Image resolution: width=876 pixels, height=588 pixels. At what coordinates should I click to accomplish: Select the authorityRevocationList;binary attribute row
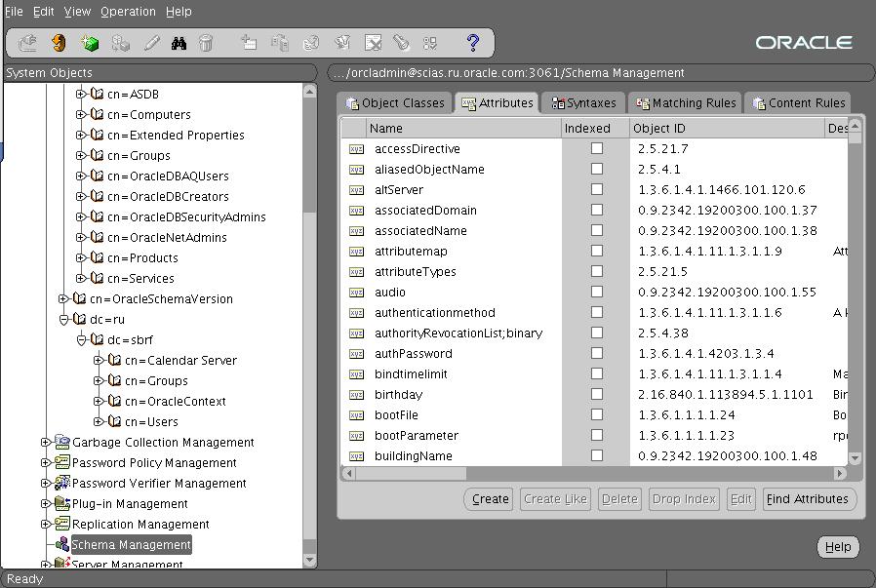[594, 333]
